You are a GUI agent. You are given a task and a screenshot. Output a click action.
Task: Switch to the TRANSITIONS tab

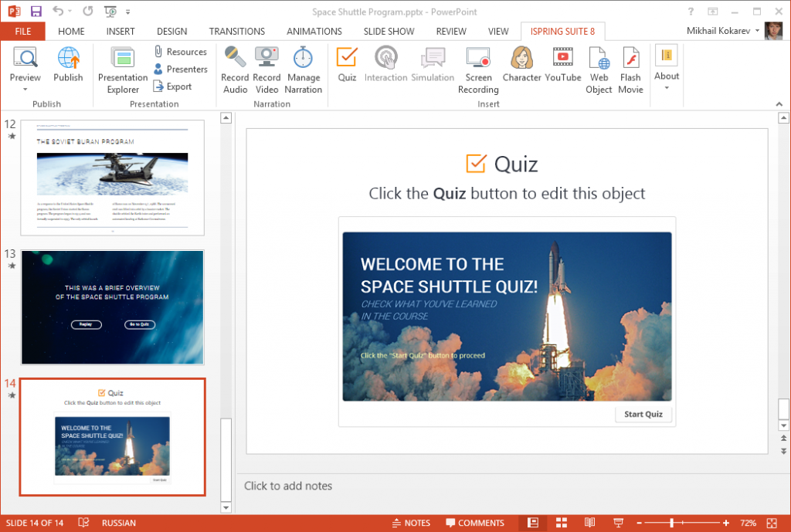click(x=237, y=31)
